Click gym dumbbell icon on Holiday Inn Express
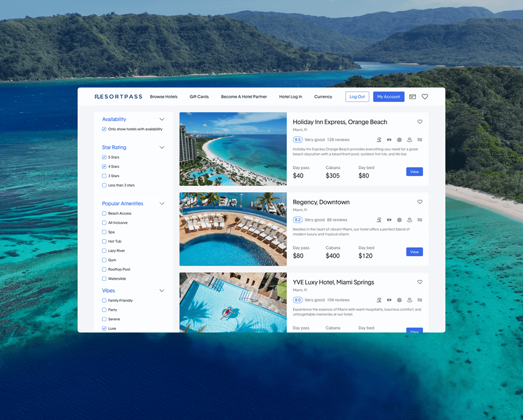 [389, 140]
